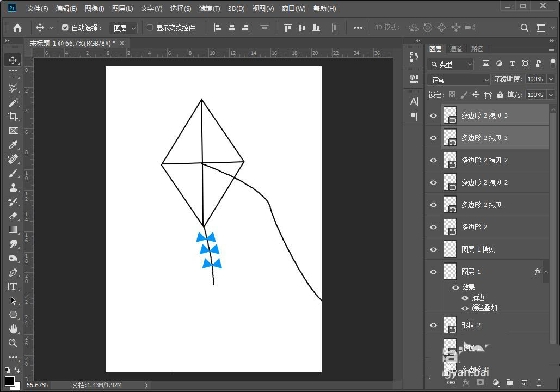560x392 pixels.
Task: Click Align left edges icon
Action: [218, 28]
